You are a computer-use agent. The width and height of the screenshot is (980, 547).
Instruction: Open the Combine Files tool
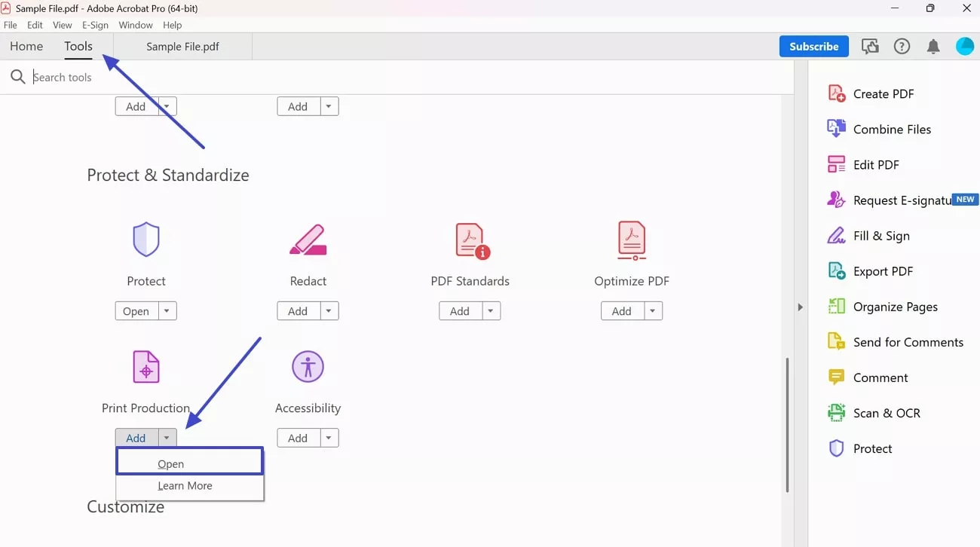click(x=891, y=129)
